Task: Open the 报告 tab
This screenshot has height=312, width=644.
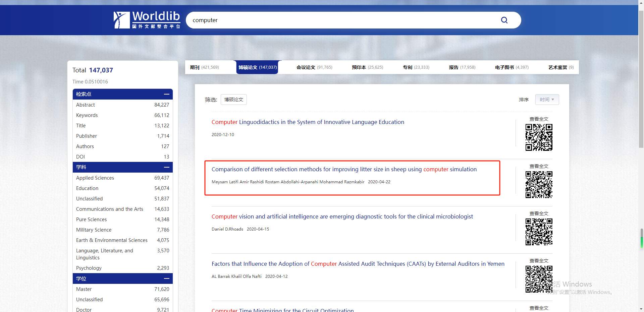Action: click(462, 67)
